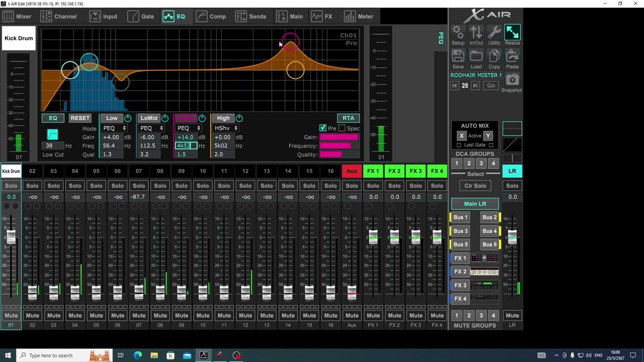Select the Aux channel strip label

click(352, 171)
